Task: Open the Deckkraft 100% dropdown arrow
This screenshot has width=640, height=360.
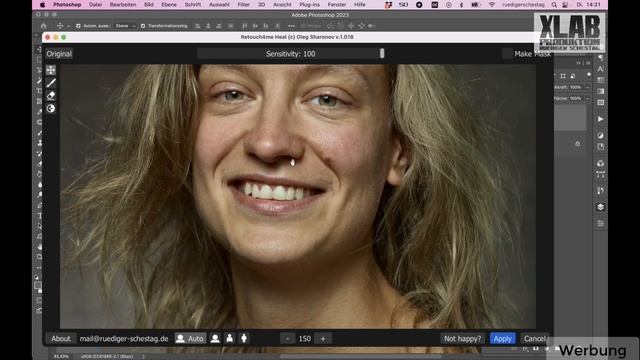Action: 587,87
